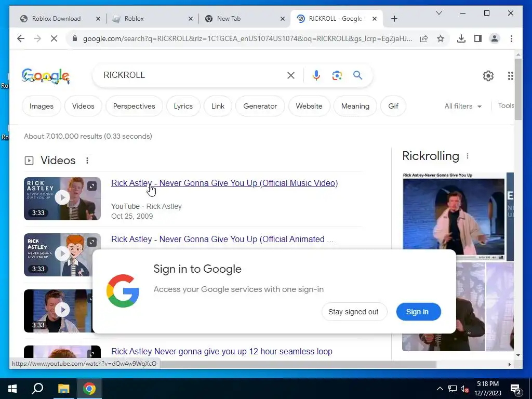
Task: Open Rickrolling panel main image
Action: 454,217
